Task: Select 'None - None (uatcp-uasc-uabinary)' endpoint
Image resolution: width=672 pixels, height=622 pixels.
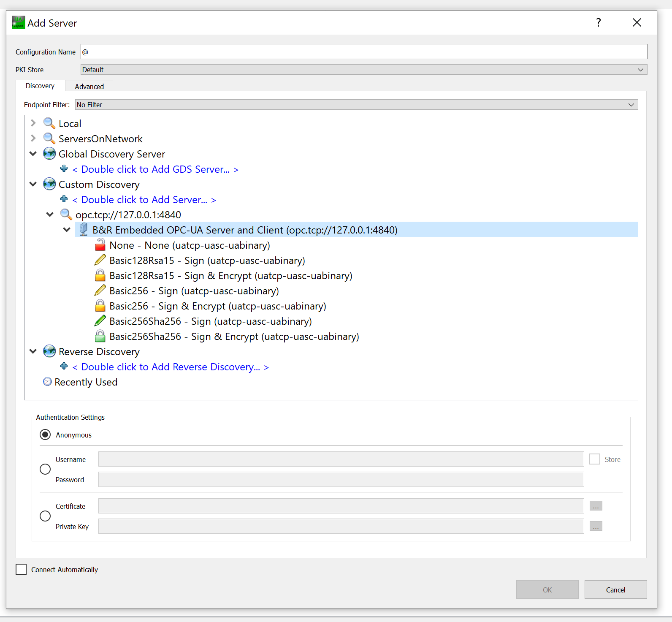Action: click(x=190, y=245)
